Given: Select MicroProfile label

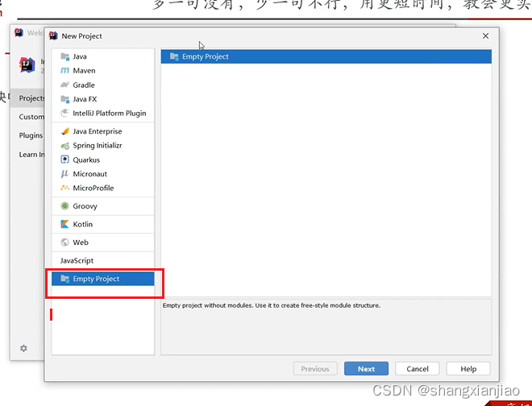Looking at the screenshot, I should pyautogui.click(x=94, y=188).
